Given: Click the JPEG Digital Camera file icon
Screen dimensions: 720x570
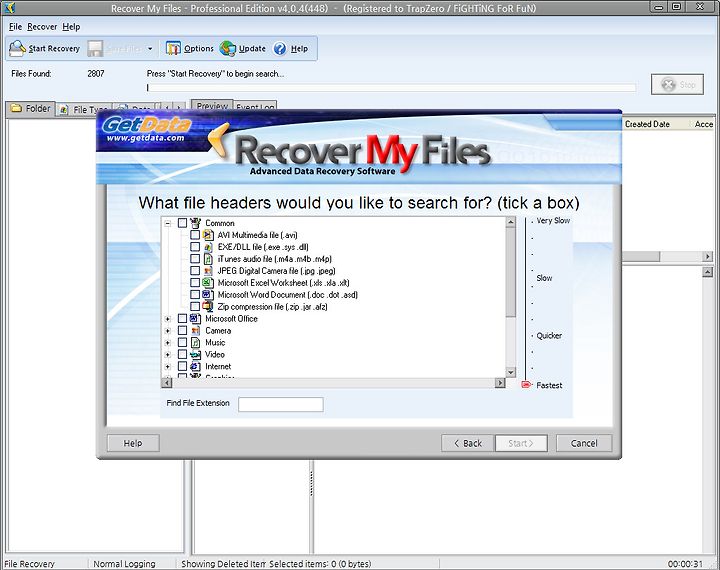Looking at the screenshot, I should pyautogui.click(x=208, y=271).
